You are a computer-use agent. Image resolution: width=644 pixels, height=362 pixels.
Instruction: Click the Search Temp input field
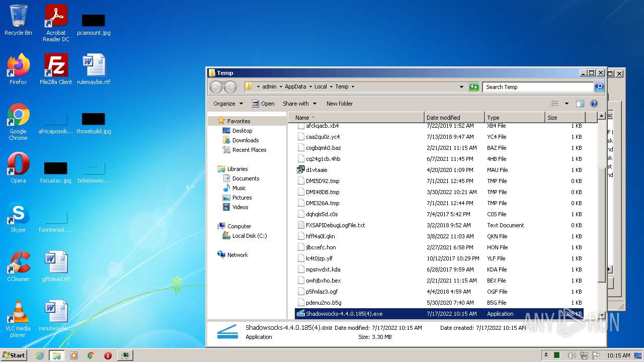pos(538,87)
